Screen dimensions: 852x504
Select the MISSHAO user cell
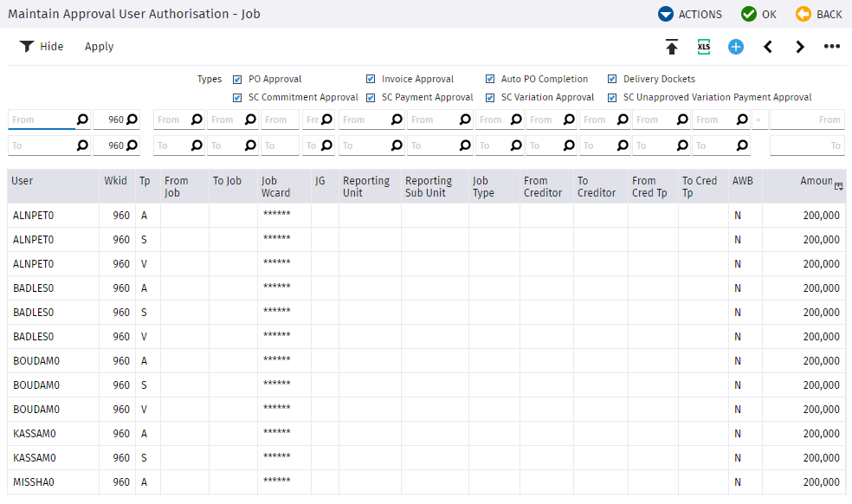point(54,482)
